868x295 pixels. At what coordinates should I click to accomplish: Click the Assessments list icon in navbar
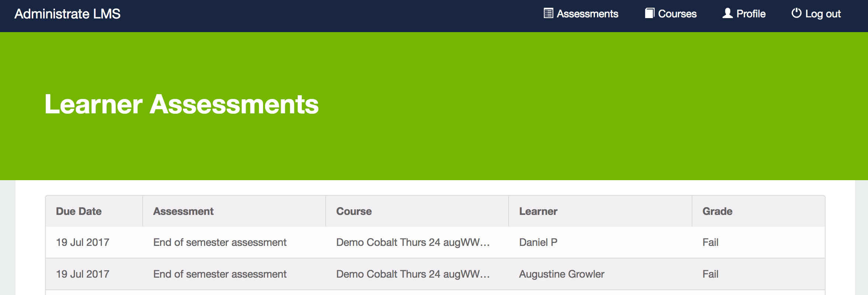pyautogui.click(x=548, y=13)
